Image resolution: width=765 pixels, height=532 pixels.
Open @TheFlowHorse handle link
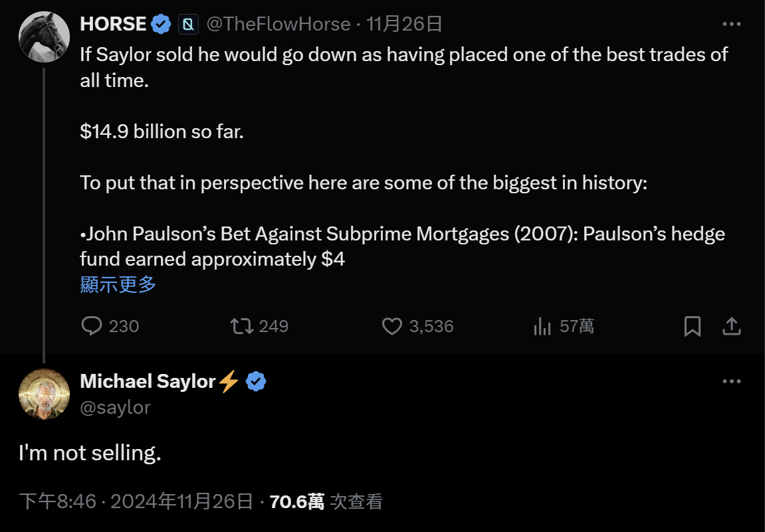click(x=278, y=25)
